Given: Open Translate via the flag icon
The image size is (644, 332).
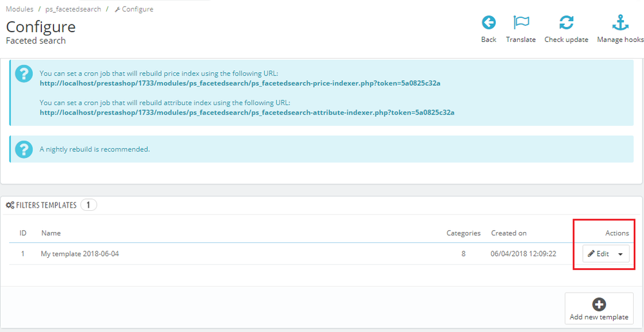Looking at the screenshot, I should click(x=521, y=23).
